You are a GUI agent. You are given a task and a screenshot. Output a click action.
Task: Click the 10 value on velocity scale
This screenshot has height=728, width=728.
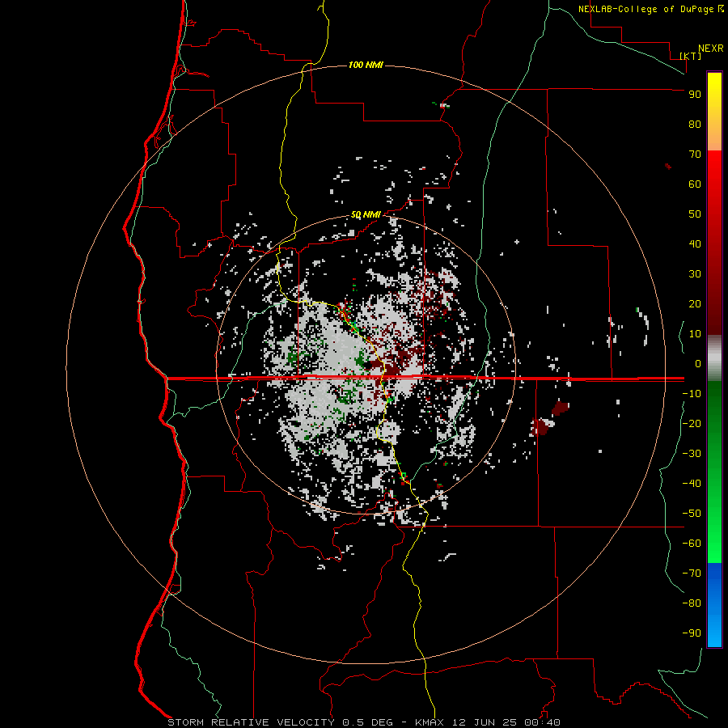pos(695,334)
